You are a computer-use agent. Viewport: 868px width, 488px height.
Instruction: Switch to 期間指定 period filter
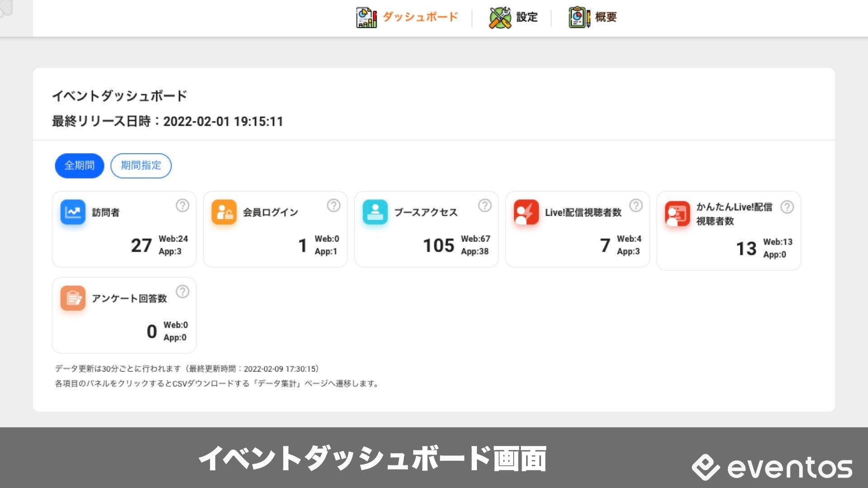(x=141, y=165)
